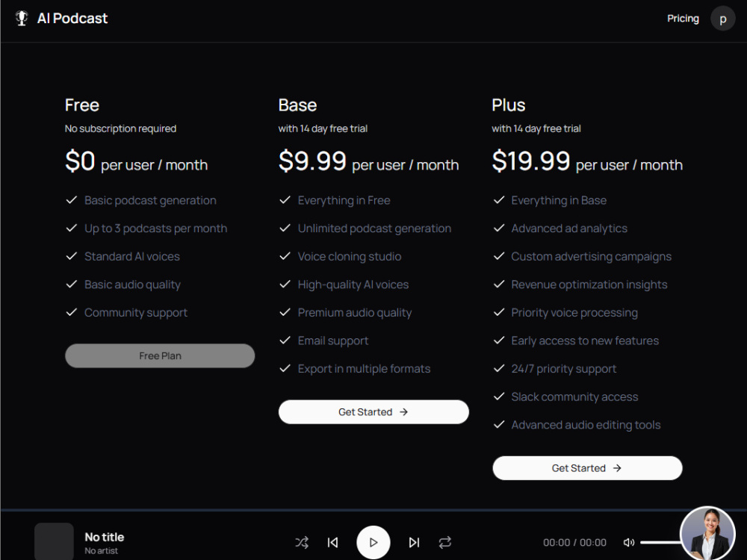The width and height of the screenshot is (747, 560).
Task: Click 'Advanced ad analytics' feature
Action: 569,228
